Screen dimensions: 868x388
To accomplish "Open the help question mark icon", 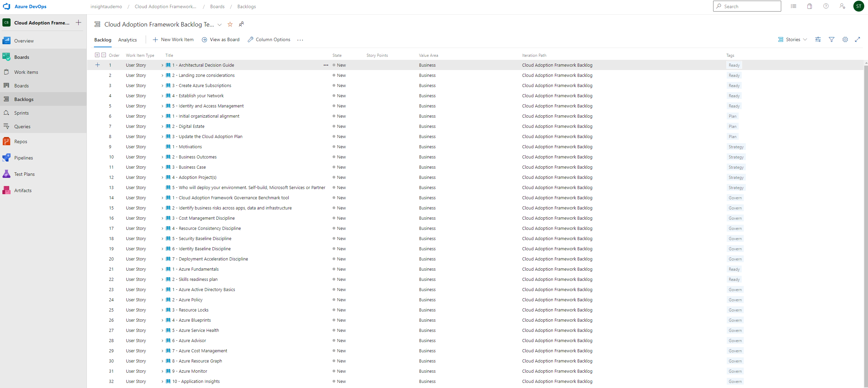I will 826,6.
